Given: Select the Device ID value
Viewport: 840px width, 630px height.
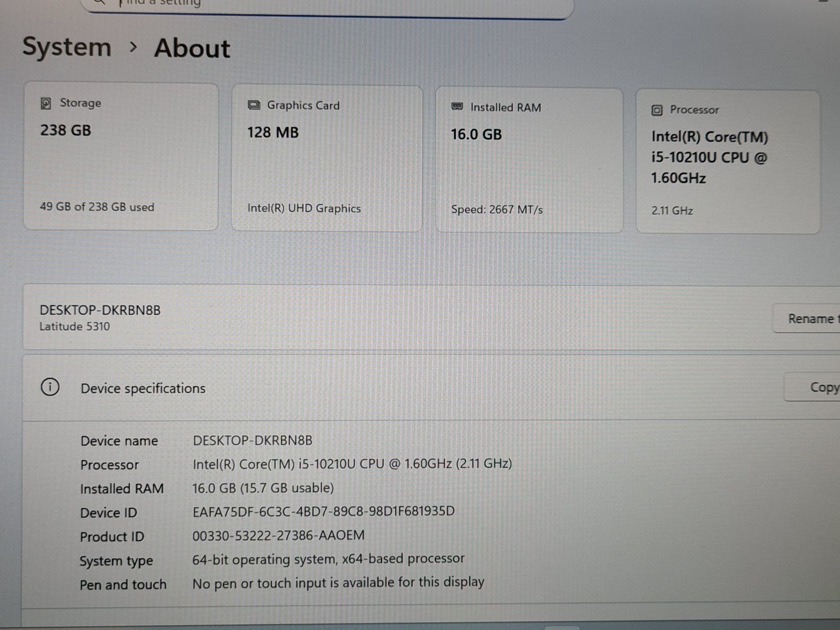Looking at the screenshot, I should pyautogui.click(x=323, y=511).
